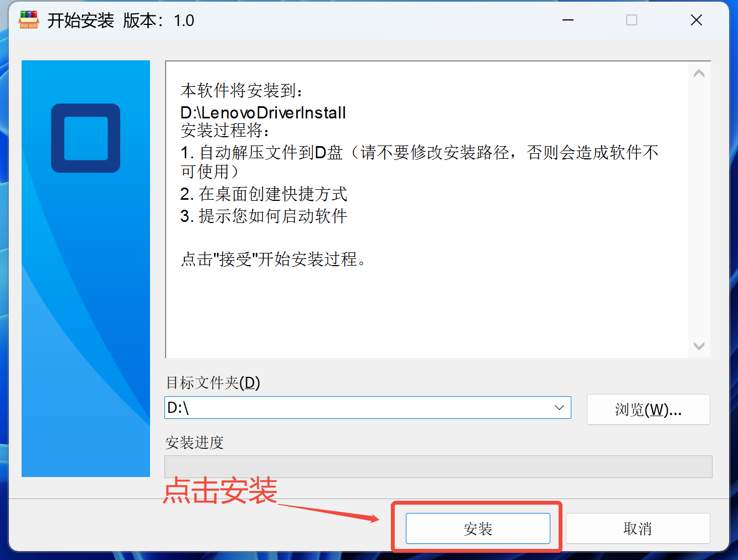
Task: Cancel setup using the 取消 button
Action: tap(638, 528)
